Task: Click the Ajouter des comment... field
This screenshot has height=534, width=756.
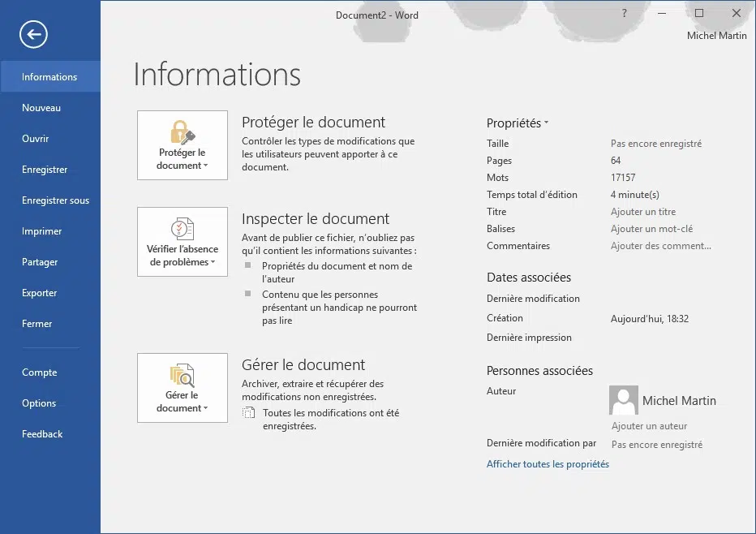Action: (661, 246)
